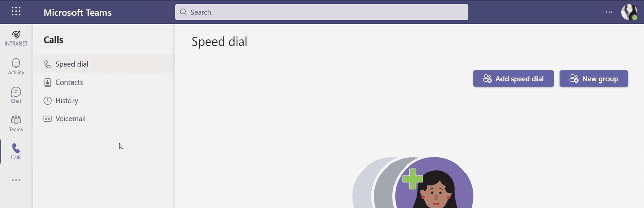Open the profile picture avatar menu
The height and width of the screenshot is (208, 644).
point(629,12)
